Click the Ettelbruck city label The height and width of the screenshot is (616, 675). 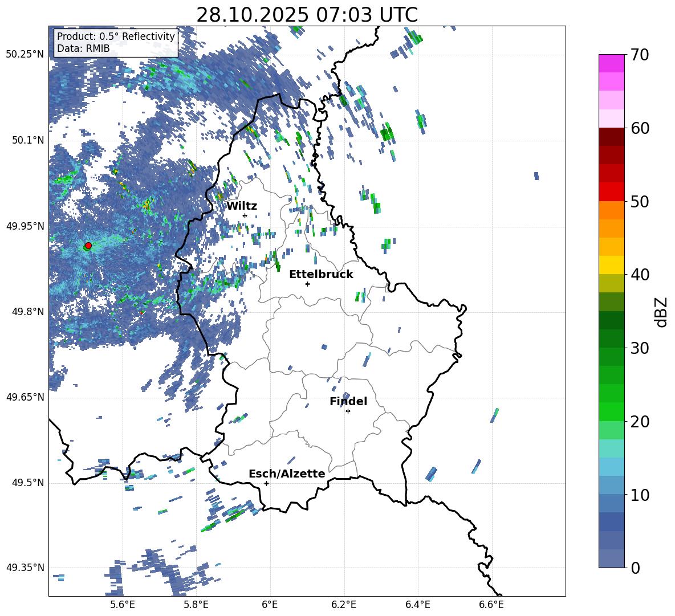(321, 275)
